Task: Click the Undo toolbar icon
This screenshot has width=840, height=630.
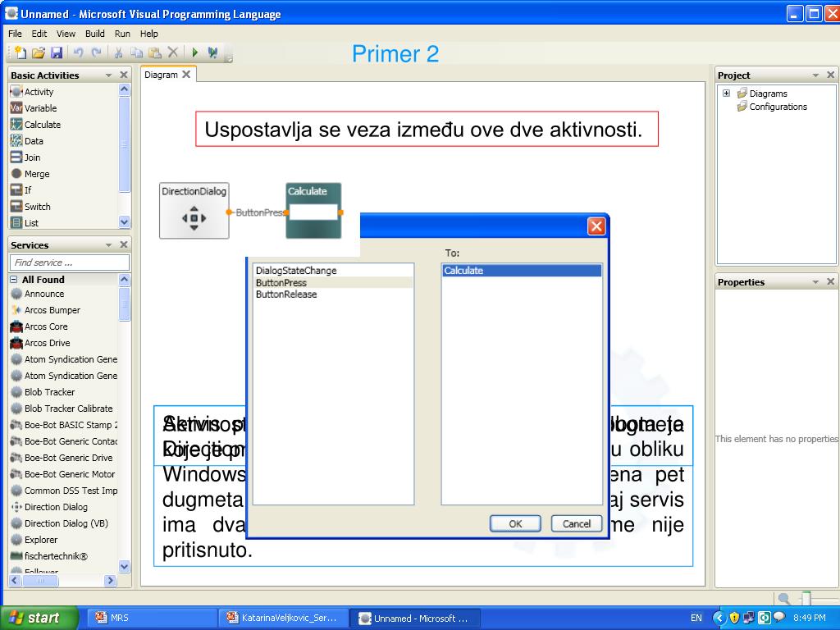Action: click(78, 52)
